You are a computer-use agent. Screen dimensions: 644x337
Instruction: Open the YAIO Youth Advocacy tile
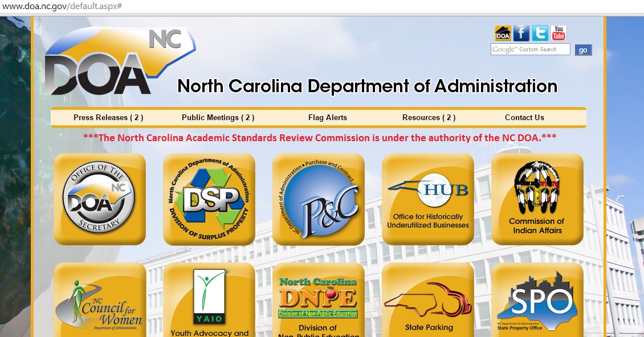pyautogui.click(x=209, y=301)
